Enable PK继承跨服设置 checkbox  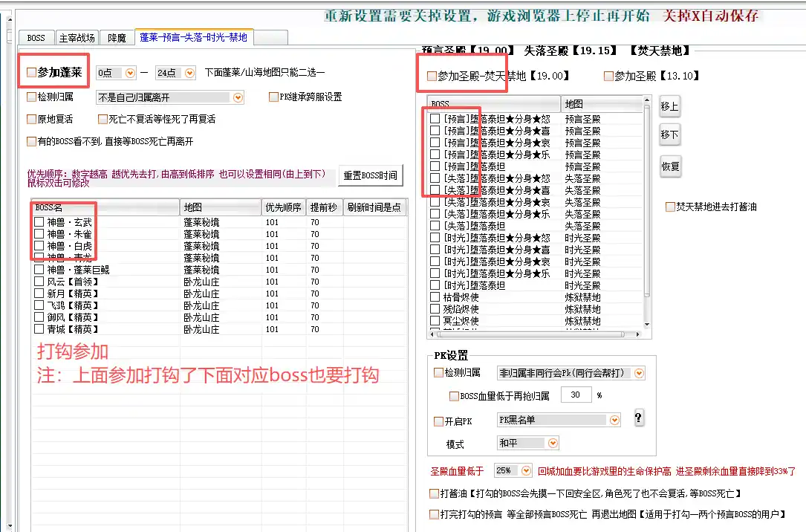273,97
